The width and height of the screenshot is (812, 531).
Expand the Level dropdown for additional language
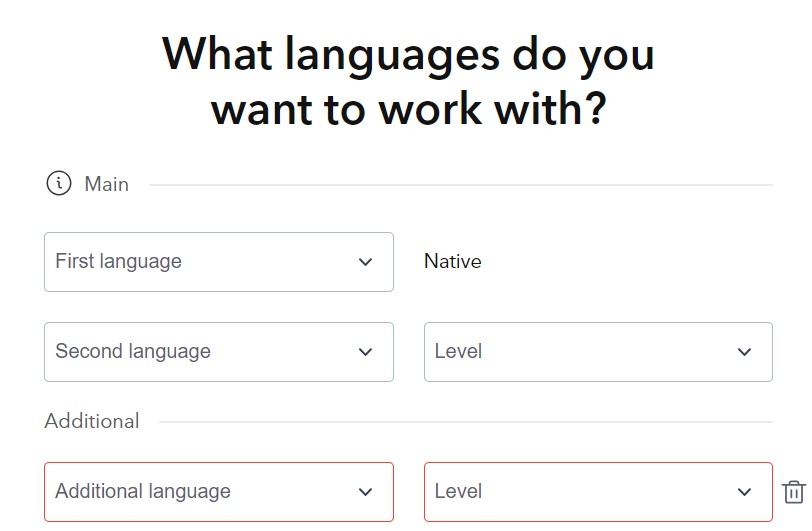pos(598,492)
